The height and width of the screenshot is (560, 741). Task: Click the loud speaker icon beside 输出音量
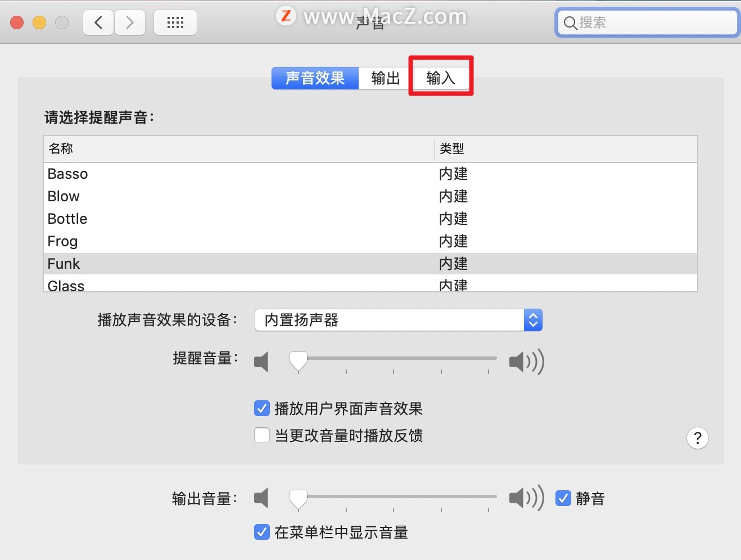click(526, 498)
